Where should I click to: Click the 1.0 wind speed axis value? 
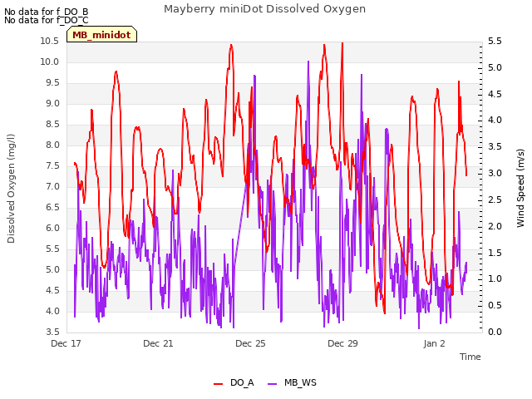click(x=495, y=279)
